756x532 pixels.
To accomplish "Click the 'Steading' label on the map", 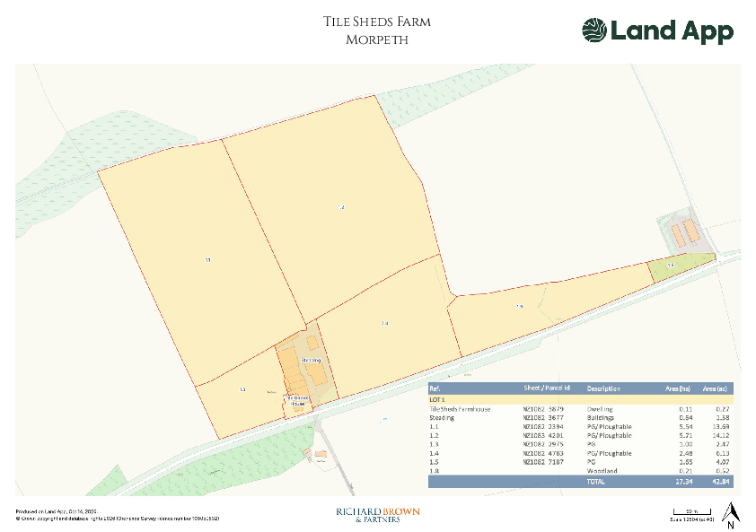I will [311, 360].
